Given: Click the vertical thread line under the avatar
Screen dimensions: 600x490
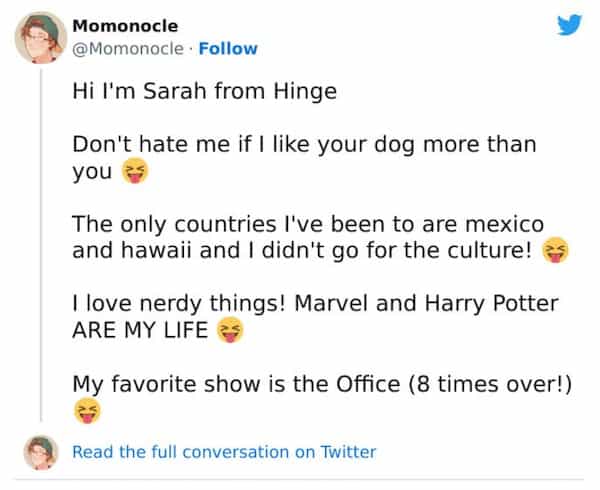Looking at the screenshot, I should point(40,250).
